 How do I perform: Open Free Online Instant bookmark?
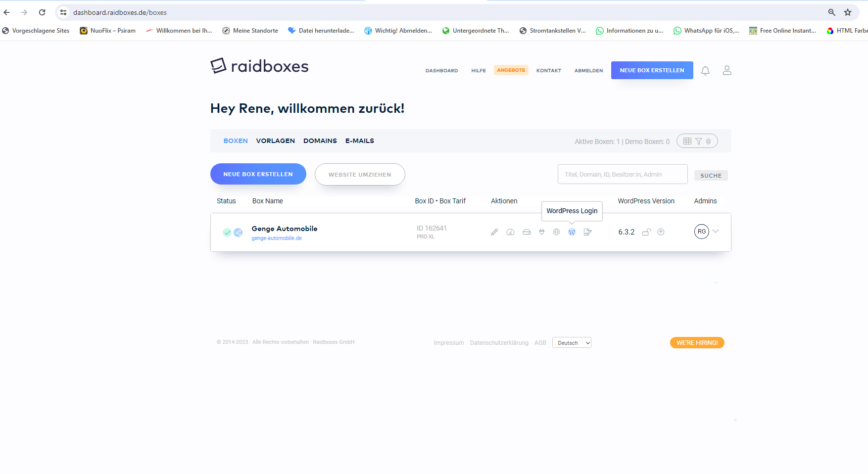[783, 31]
